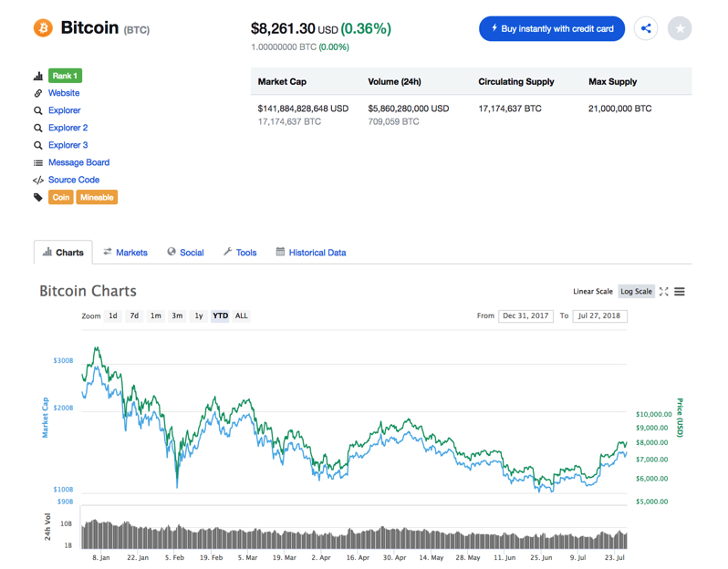Edit the To date field Jul 27, 2018
Viewport: 728px width, 569px height.
point(600,316)
